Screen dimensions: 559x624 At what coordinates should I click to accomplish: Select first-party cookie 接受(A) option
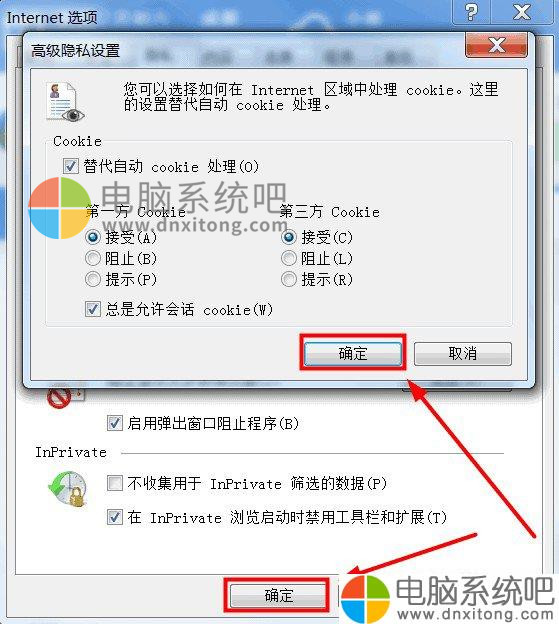[93, 238]
